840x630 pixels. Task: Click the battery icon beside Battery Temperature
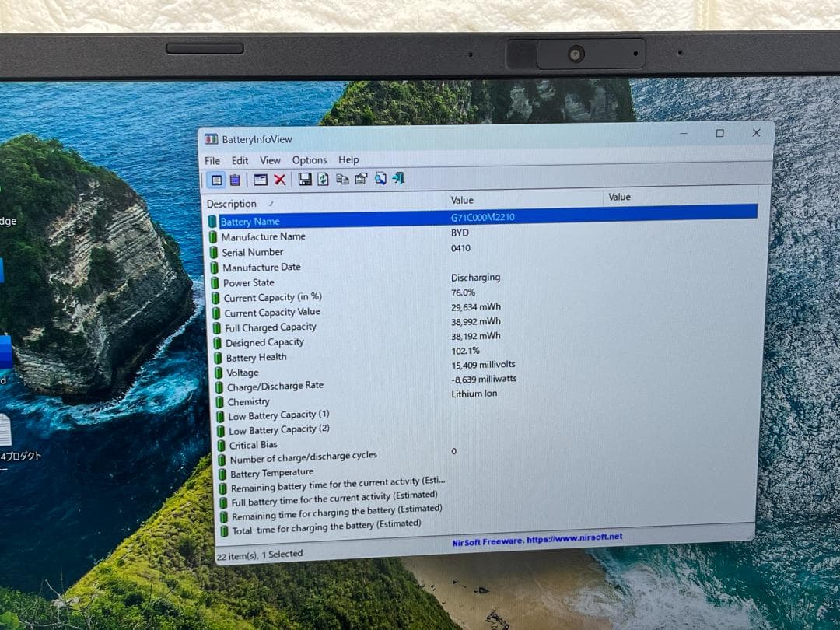tap(222, 474)
